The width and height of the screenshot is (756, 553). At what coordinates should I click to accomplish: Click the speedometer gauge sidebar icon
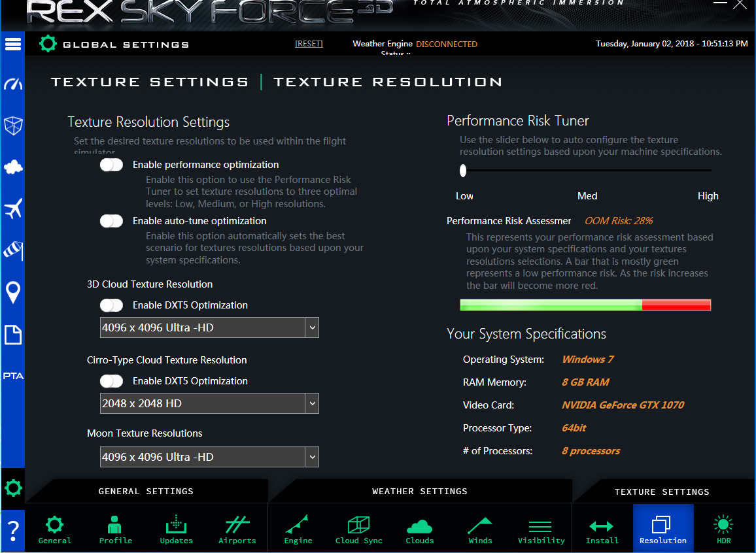pos(13,84)
